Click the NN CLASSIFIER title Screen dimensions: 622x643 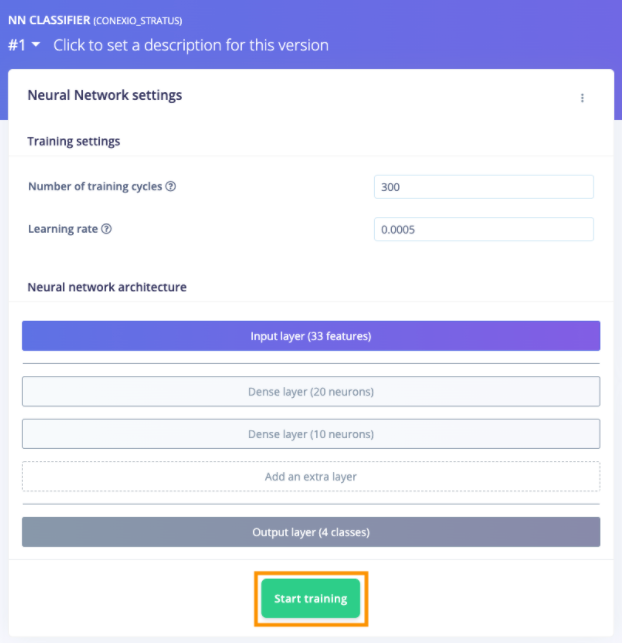(47, 20)
